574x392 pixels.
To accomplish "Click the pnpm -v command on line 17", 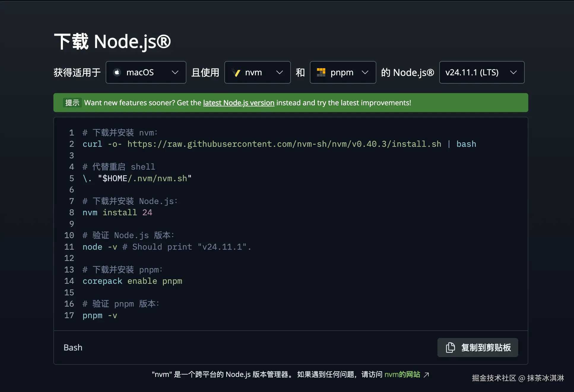I will [x=100, y=315].
